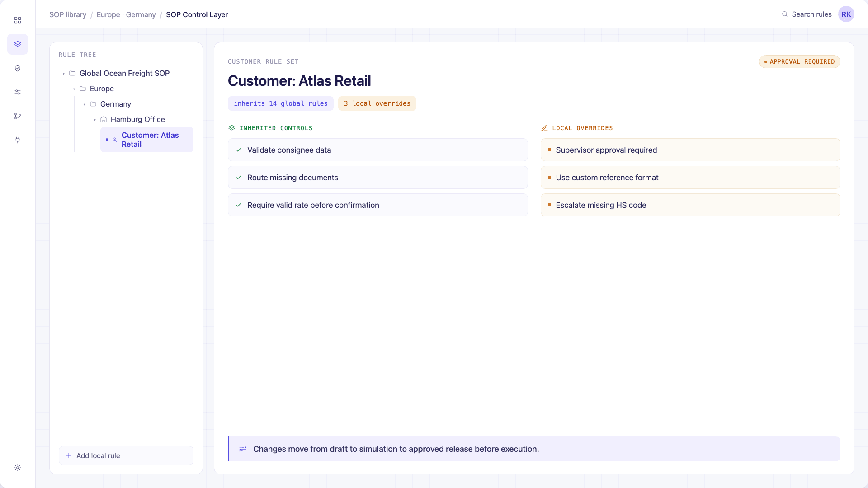Screen dimensions: 868x488
Task: Toggle theme with the sun icon
Action: [18, 468]
